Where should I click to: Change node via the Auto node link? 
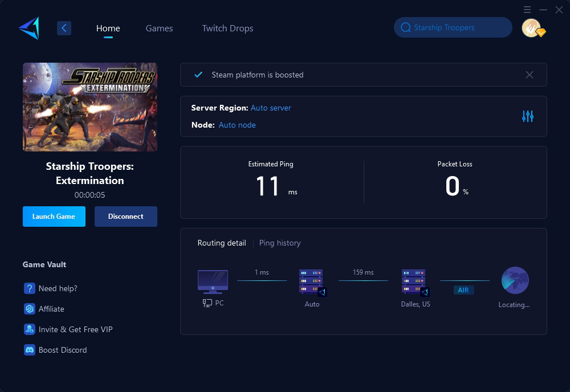(237, 125)
